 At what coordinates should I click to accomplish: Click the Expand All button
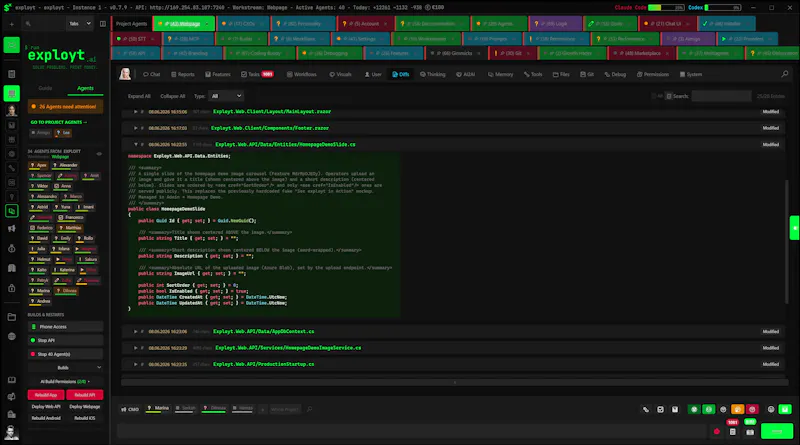pyautogui.click(x=139, y=96)
